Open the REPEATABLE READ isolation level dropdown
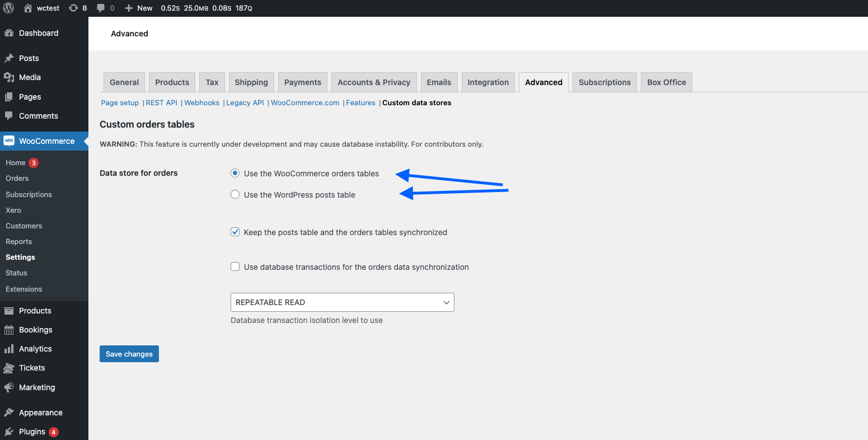Screen dimensions: 868x440 point(342,302)
